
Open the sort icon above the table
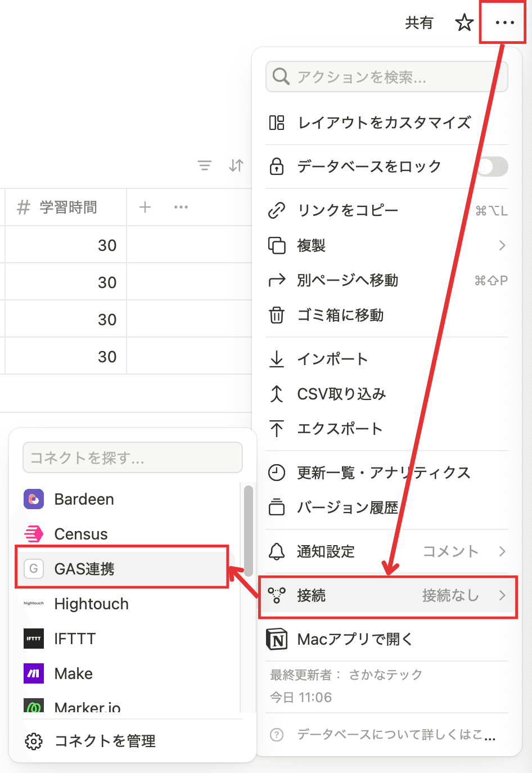236,166
